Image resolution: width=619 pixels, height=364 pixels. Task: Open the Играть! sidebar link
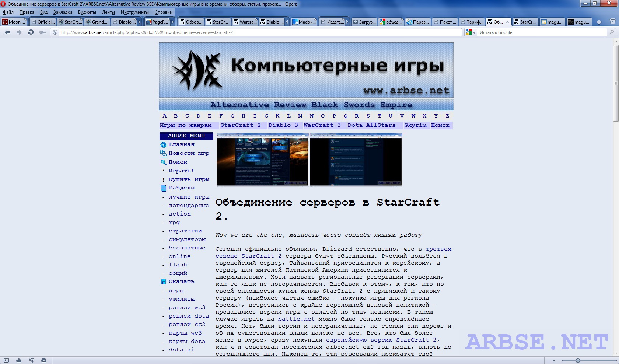(x=181, y=171)
